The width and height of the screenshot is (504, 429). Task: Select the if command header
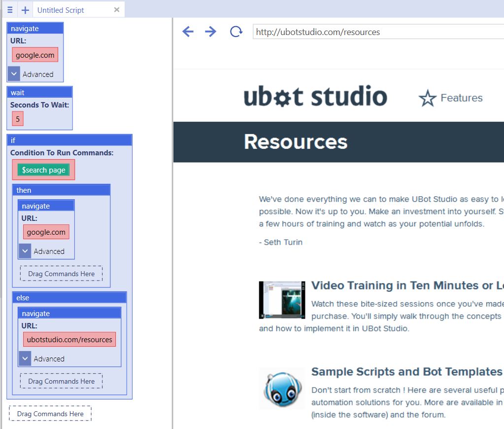69,140
